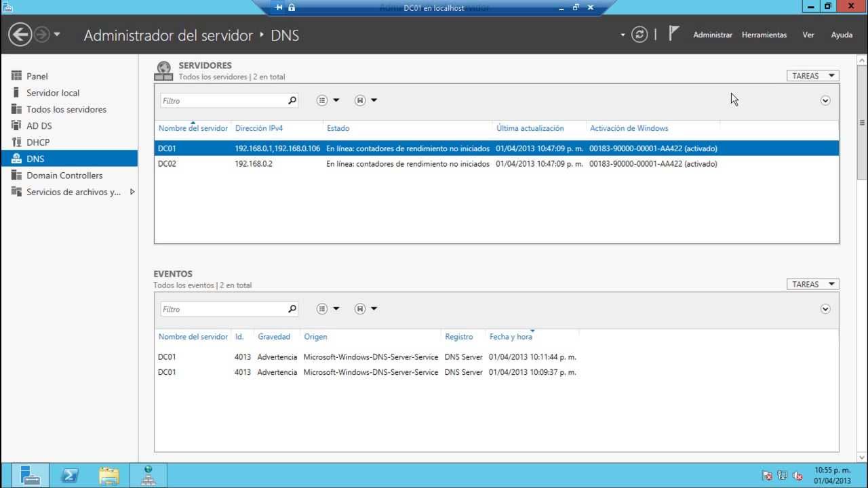The width and height of the screenshot is (868, 488).
Task: Select Todos los servidores in sidebar
Action: click(x=69, y=109)
